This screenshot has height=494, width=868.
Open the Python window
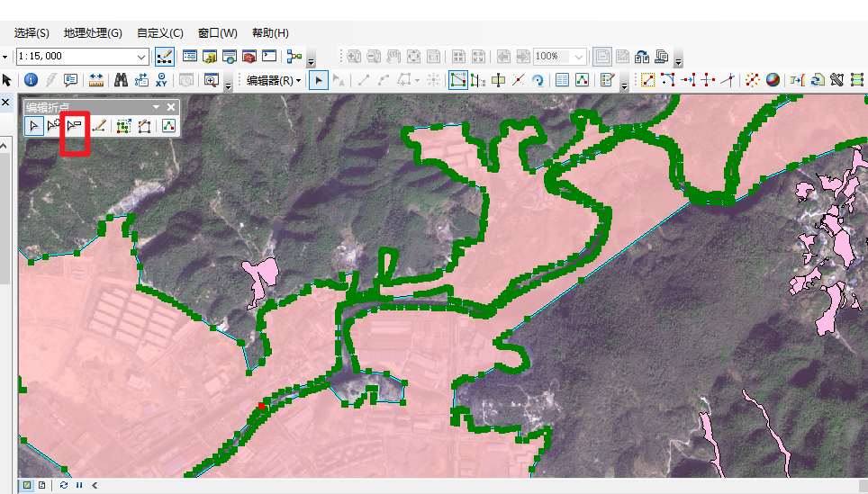pos(269,57)
